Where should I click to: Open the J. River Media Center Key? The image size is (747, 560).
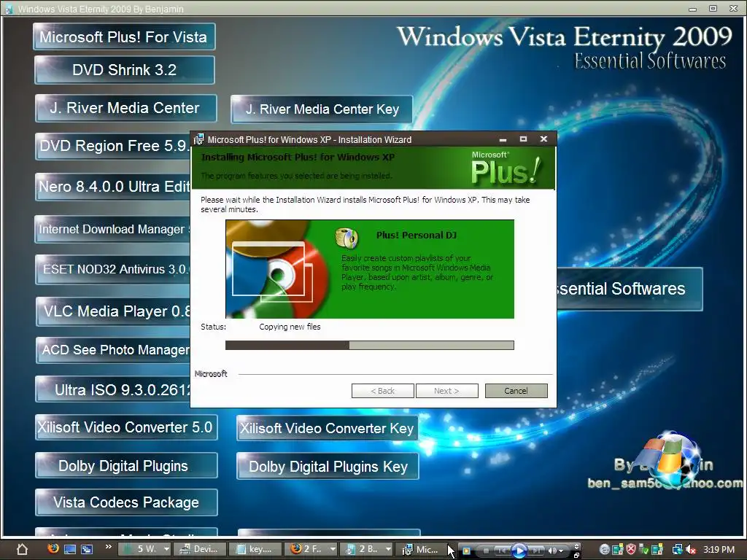322,109
